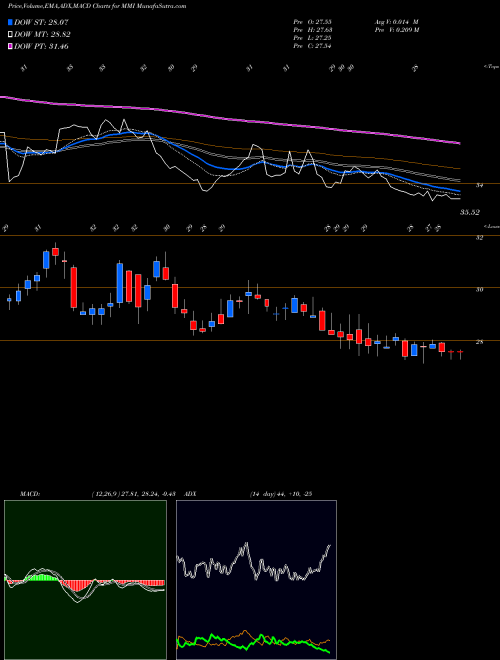Click the 'Pre O: 27.55' open value

(313, 22)
